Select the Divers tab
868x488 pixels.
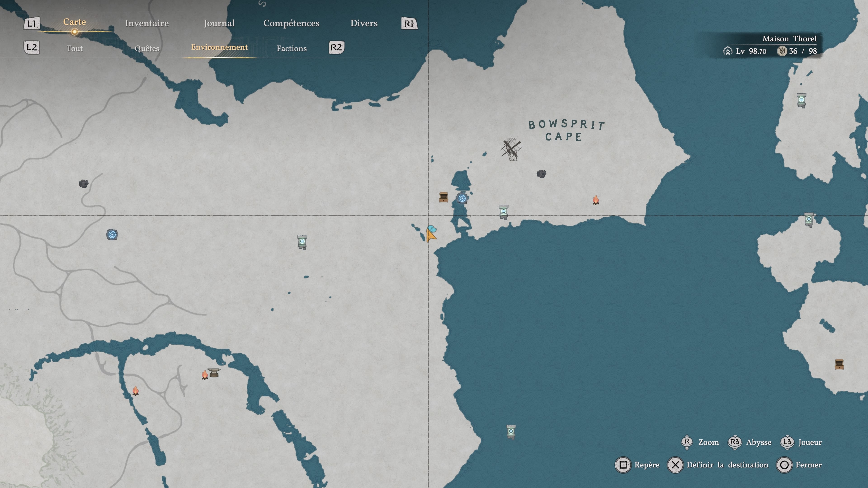[x=364, y=23]
